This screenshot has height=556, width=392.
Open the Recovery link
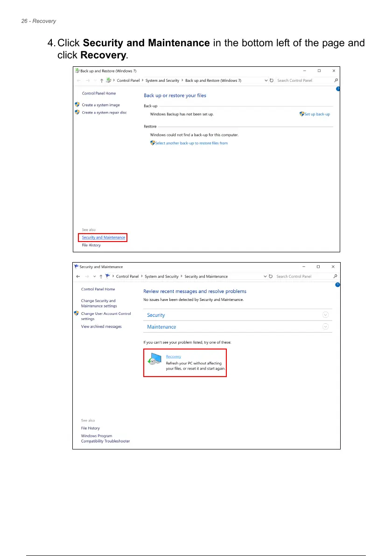[174, 356]
